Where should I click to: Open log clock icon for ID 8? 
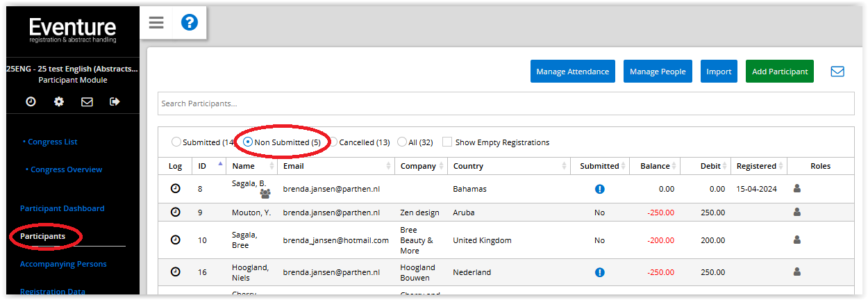176,189
